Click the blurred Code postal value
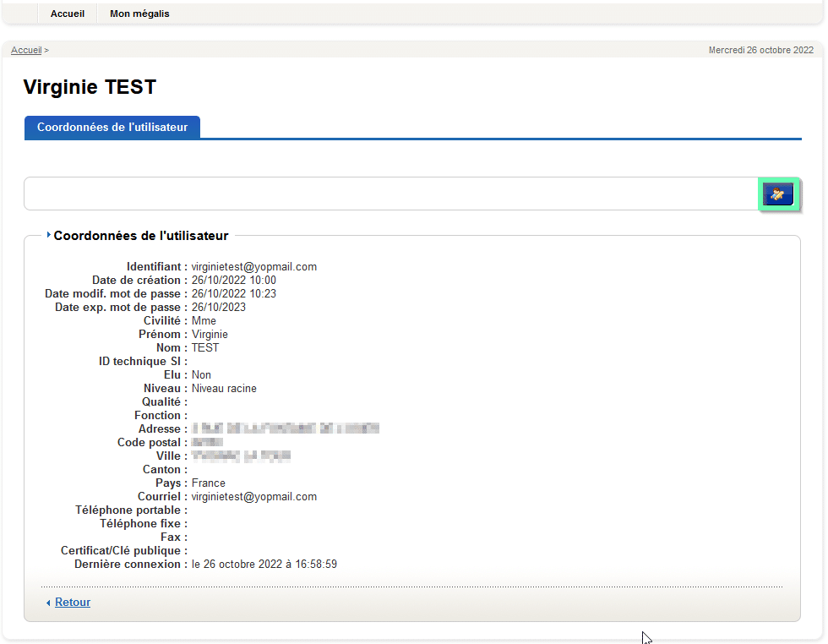The width and height of the screenshot is (828, 644). 207,443
